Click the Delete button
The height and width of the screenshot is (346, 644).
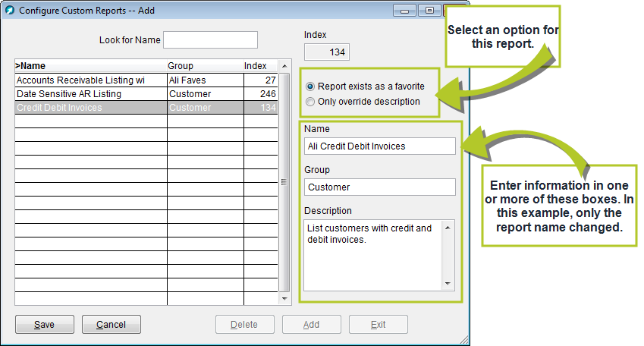click(245, 325)
